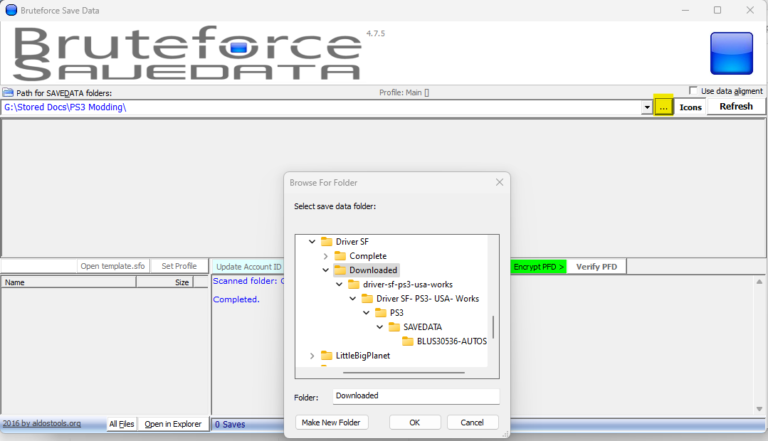
Task: Collapse the Downloaded folder node
Action: coord(326,270)
